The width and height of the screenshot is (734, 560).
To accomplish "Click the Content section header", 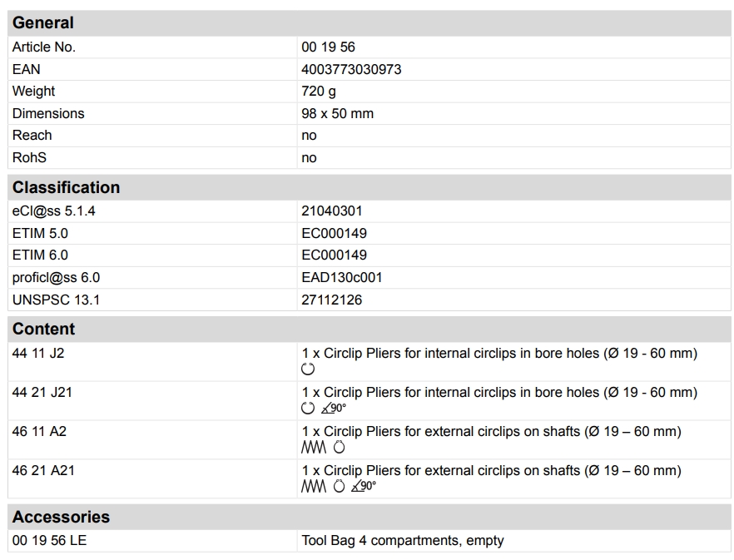I will click(43, 329).
